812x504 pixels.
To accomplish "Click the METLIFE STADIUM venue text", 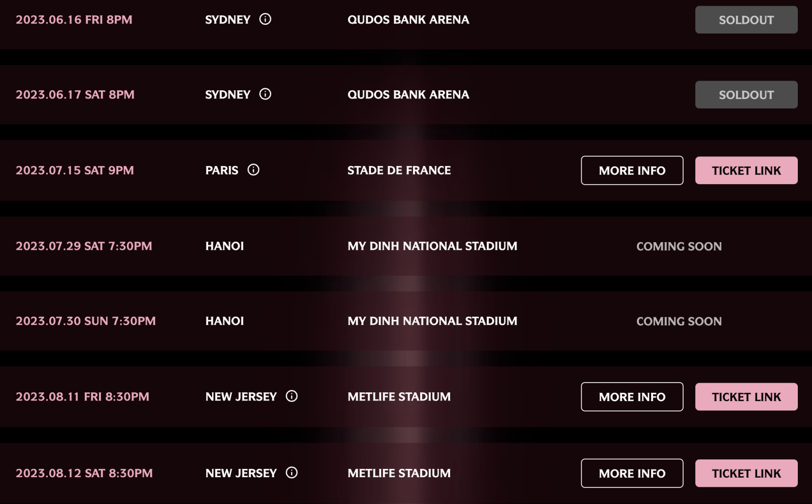I will (x=399, y=396).
